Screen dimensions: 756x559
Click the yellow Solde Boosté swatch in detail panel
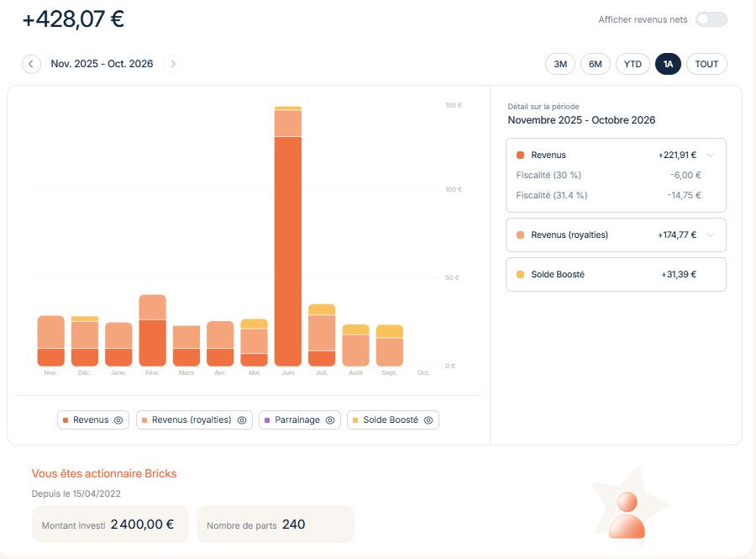click(520, 274)
